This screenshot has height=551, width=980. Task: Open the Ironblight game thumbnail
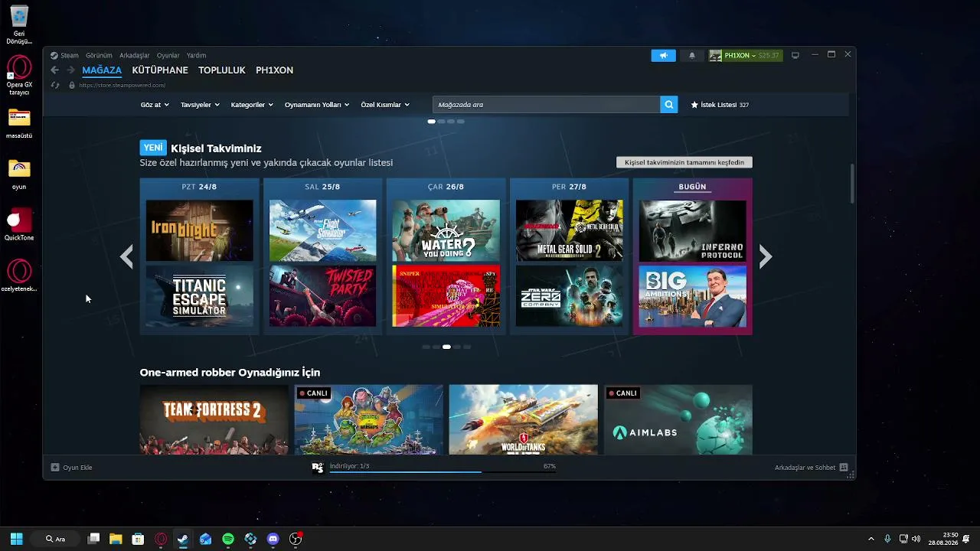[199, 230]
